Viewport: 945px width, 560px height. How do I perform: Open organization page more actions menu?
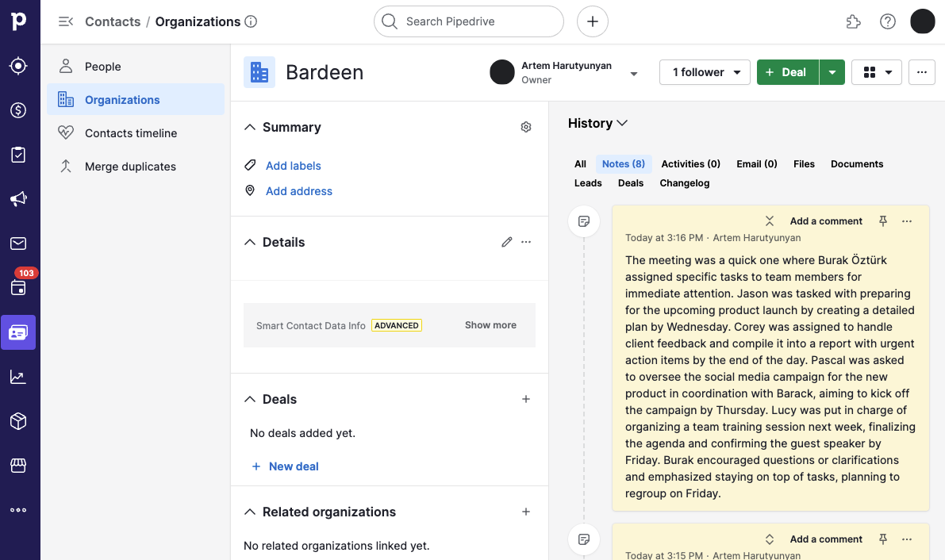click(x=921, y=72)
